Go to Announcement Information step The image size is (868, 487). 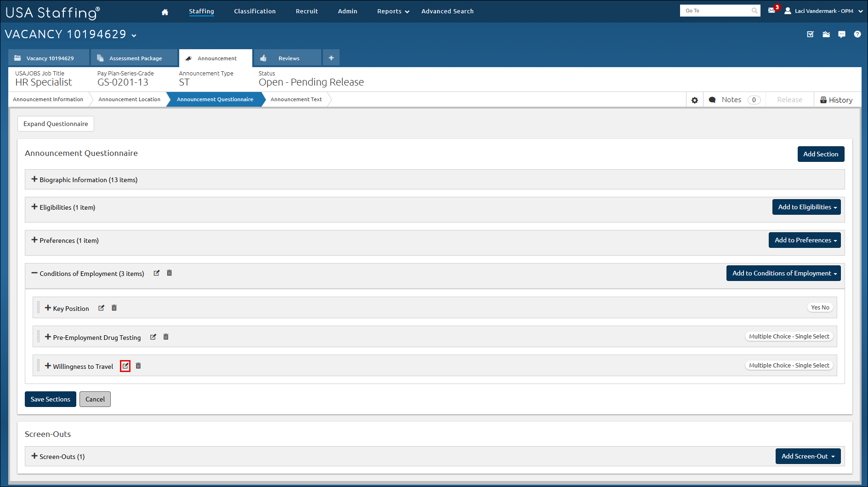coord(48,99)
